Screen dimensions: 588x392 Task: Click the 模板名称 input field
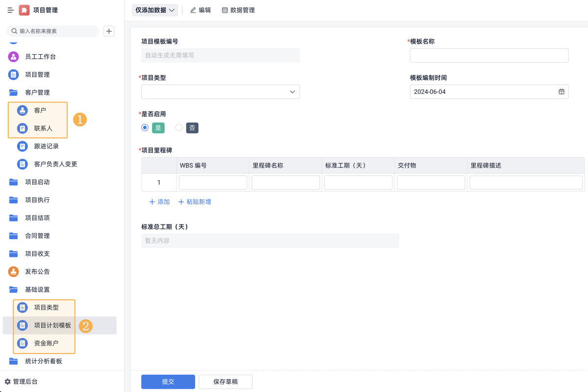tap(489, 55)
